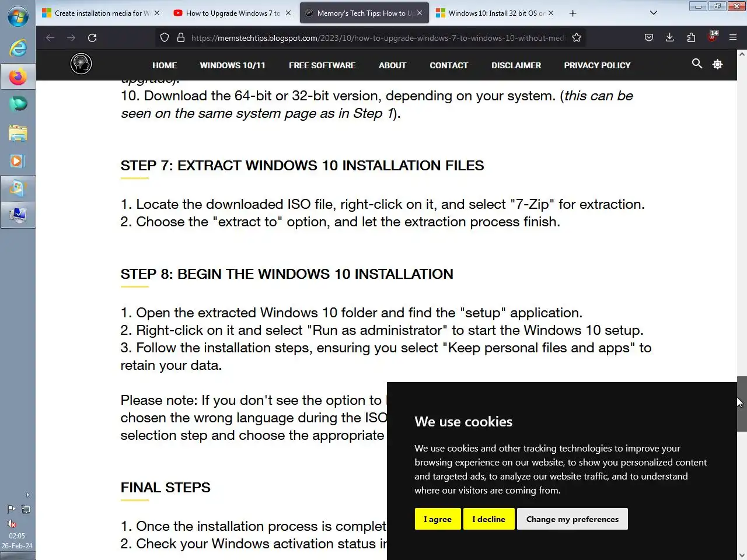Open the Windows setup taskbar icon
Screen dimensions: 747x560
18,188
